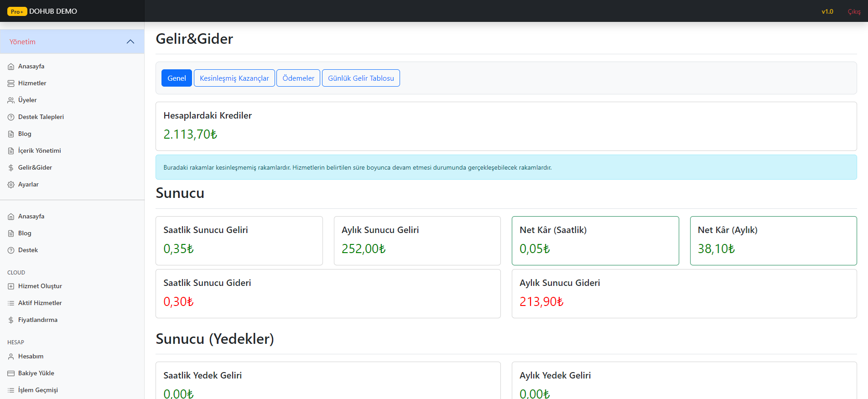868x399 pixels.
Task: Click the dollar icon next to Fiyatlandırma
Action: click(11, 320)
